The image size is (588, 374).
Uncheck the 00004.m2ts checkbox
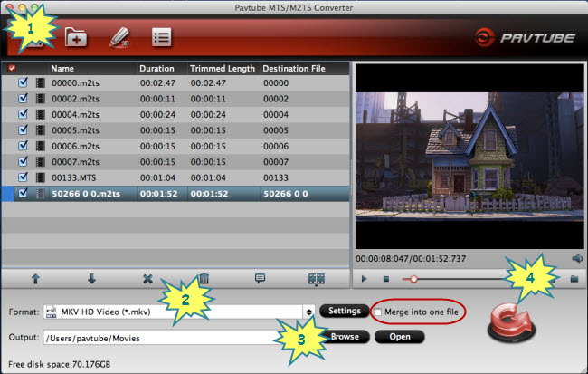point(23,114)
